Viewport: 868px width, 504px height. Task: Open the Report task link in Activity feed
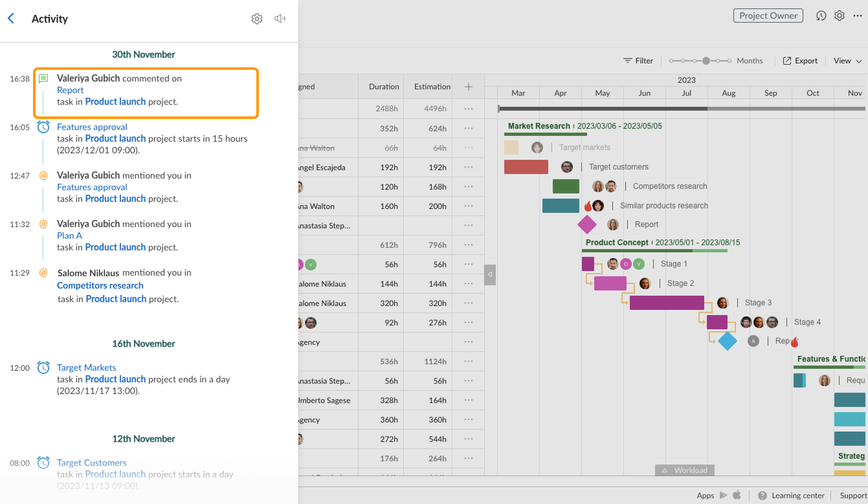(x=70, y=90)
